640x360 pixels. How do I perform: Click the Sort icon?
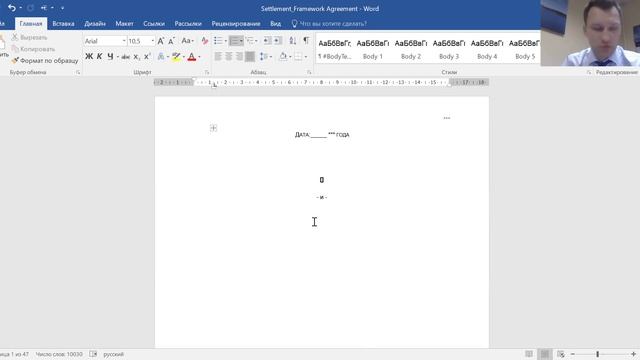click(293, 41)
